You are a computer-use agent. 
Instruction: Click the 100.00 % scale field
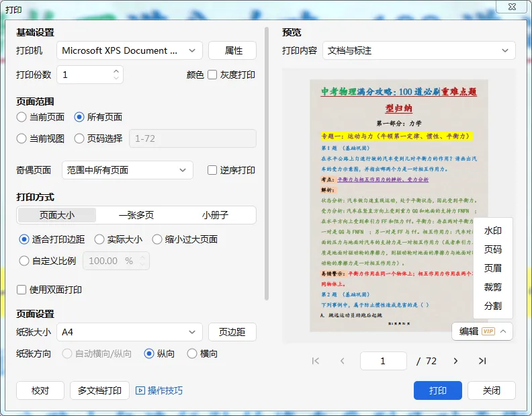116,261
